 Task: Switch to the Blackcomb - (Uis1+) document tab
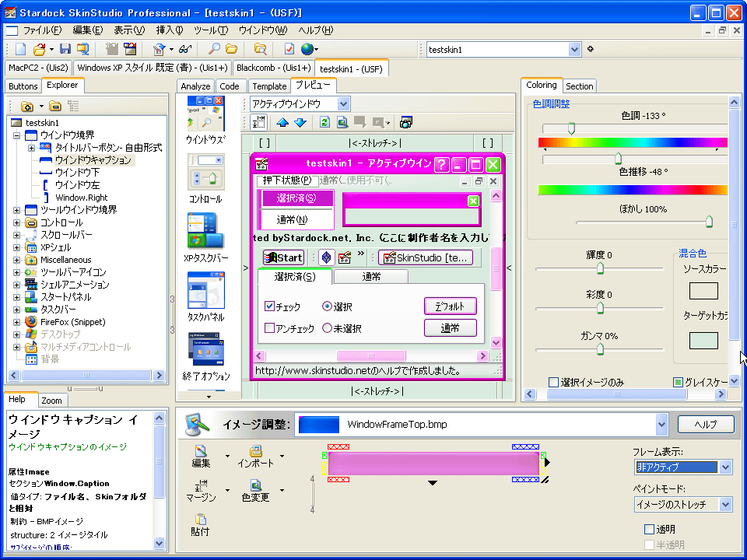273,68
